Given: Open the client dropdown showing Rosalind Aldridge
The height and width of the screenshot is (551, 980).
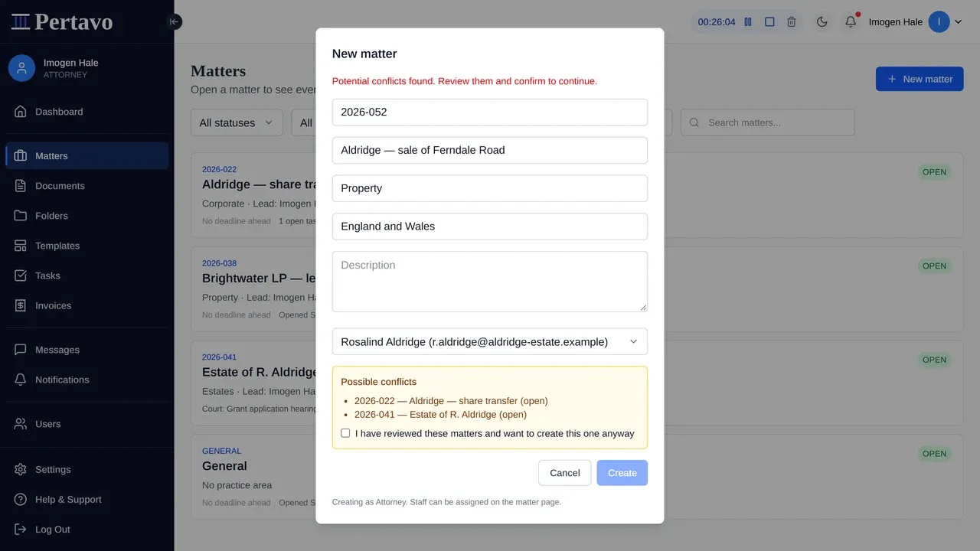Looking at the screenshot, I should point(490,342).
